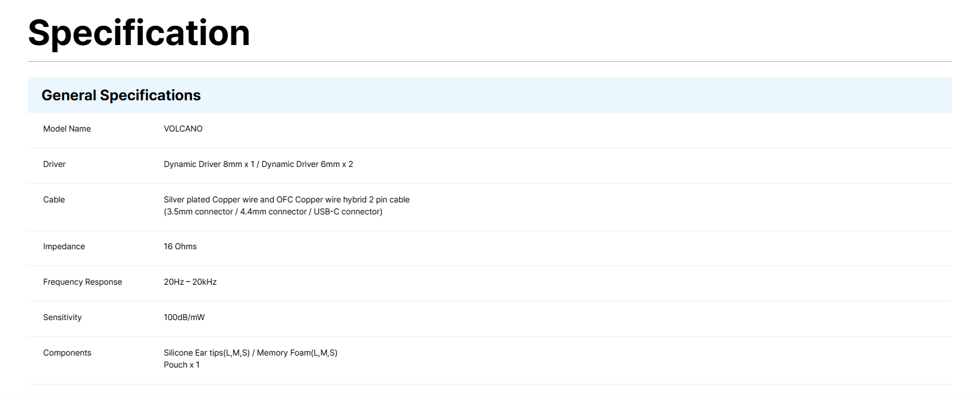980x397 pixels.
Task: Select the Cable row label
Action: 54,199
